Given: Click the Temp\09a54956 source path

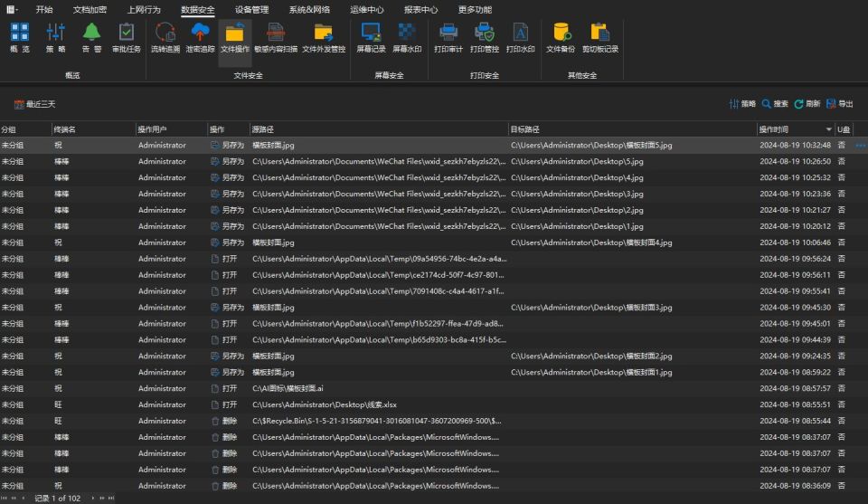Looking at the screenshot, I should (x=379, y=259).
